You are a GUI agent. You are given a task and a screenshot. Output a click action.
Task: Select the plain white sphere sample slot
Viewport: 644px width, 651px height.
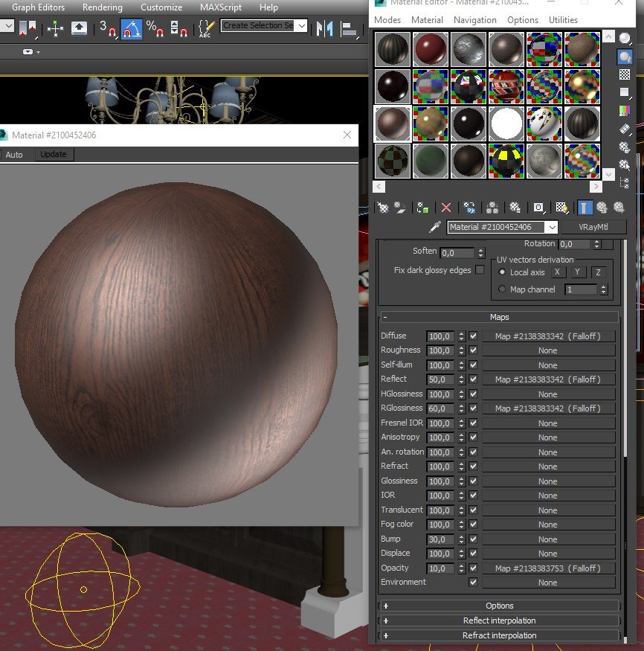[506, 123]
